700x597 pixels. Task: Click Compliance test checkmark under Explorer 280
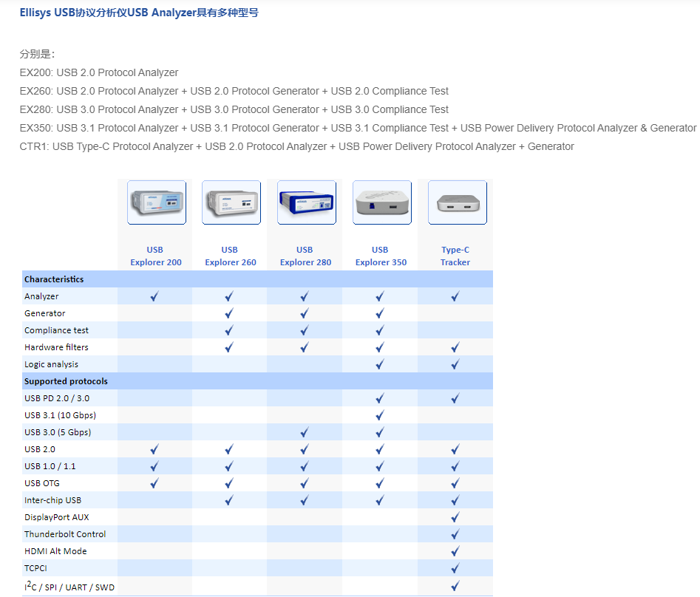[305, 330]
